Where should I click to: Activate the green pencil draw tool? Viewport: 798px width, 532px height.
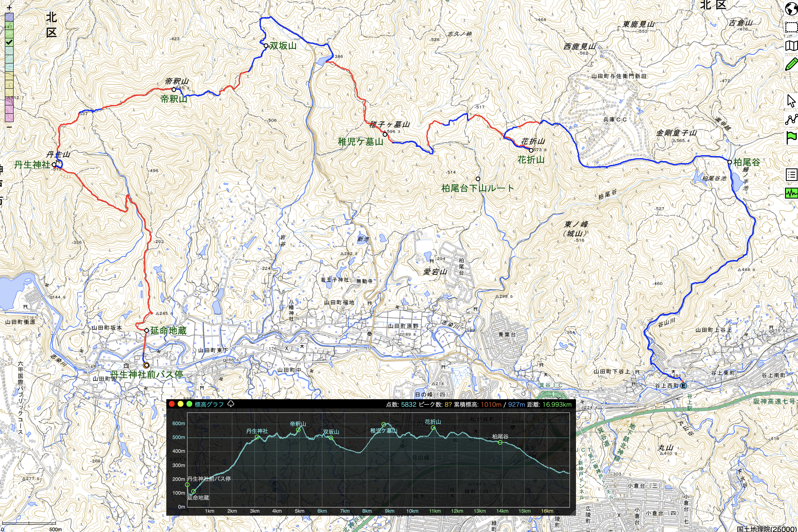(792, 64)
